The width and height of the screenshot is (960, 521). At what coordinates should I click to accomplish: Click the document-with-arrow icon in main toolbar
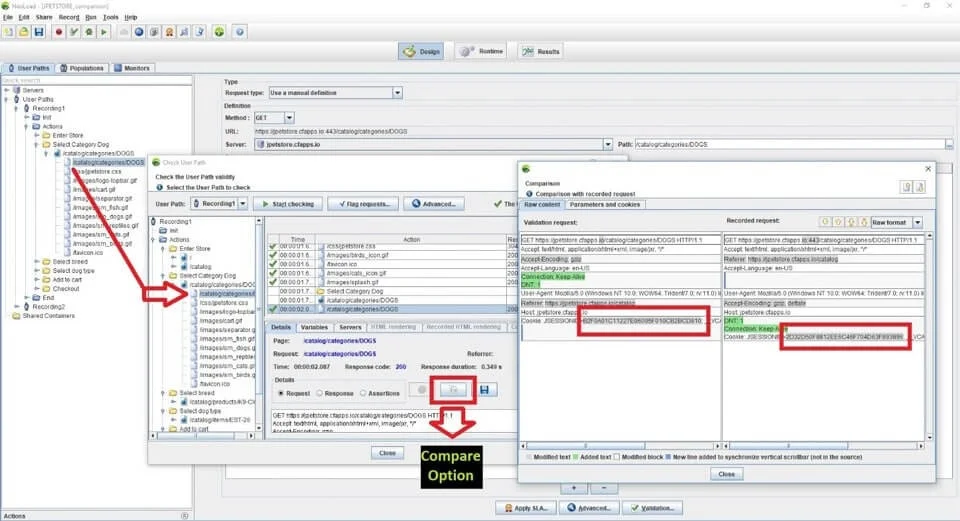pos(200,32)
